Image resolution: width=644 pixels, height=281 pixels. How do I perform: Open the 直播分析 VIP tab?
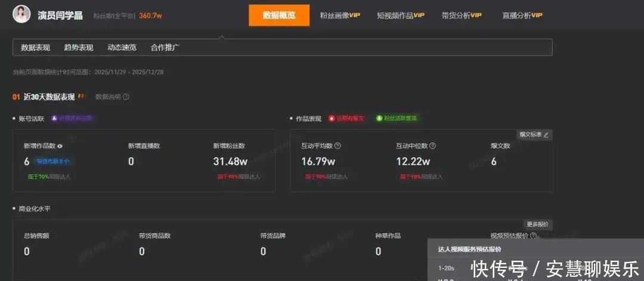[x=522, y=16]
